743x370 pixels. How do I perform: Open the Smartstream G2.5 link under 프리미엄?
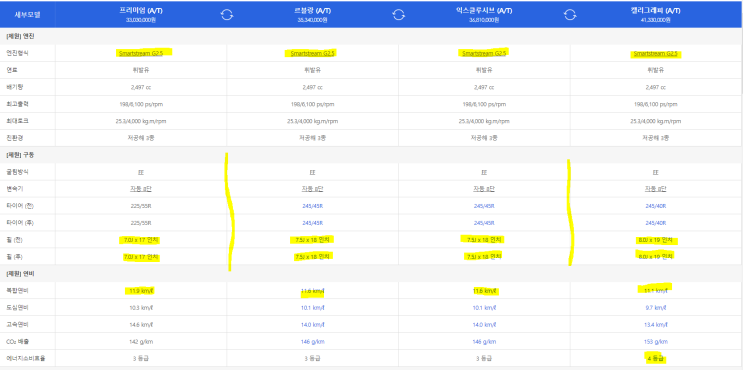[141, 53]
